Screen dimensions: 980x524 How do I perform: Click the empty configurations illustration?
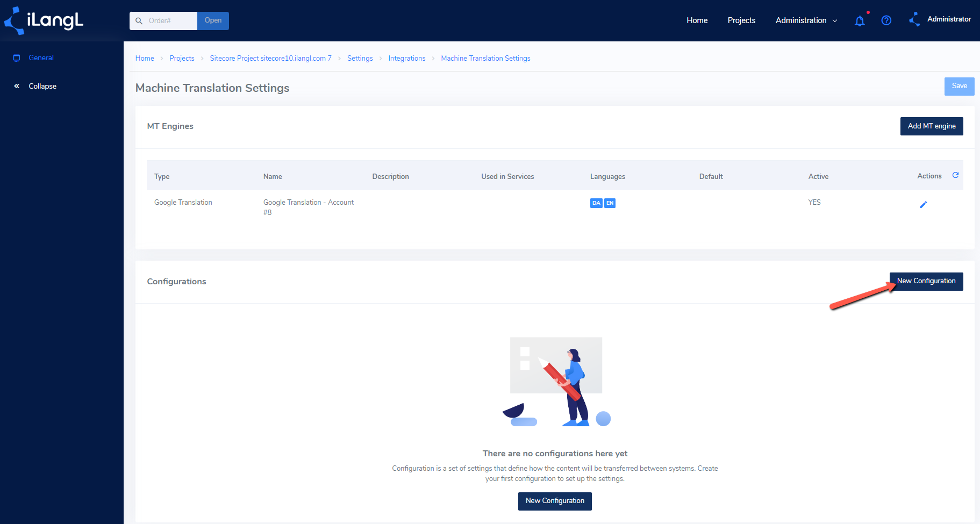click(556, 382)
